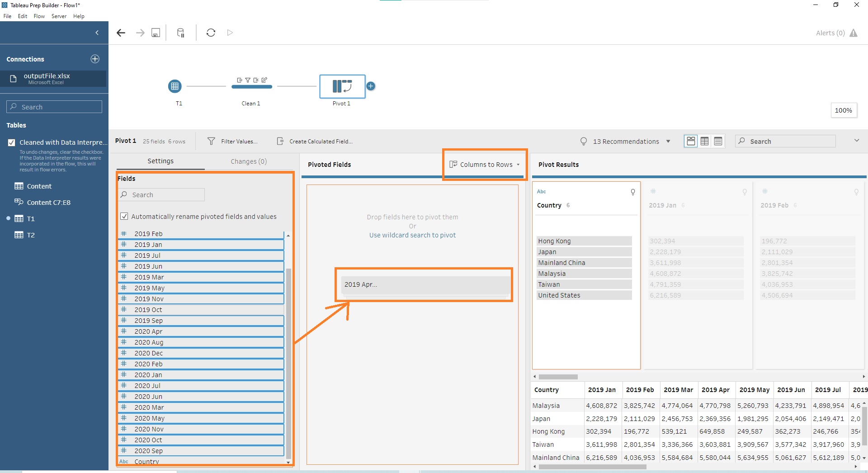Open the 13 Recommendations dropdown
Viewport: 868px width, 473px height.
(x=668, y=142)
